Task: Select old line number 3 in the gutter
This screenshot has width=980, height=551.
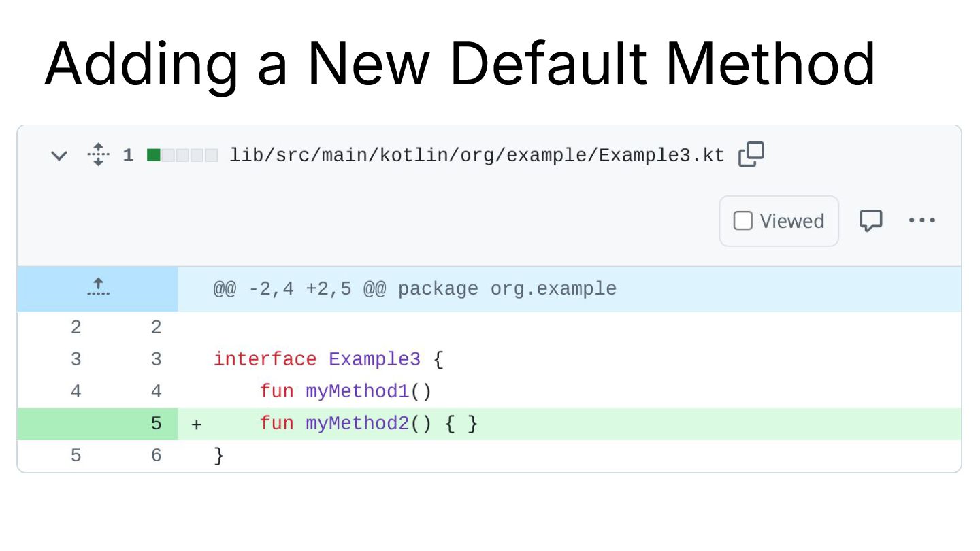Action: (76, 359)
